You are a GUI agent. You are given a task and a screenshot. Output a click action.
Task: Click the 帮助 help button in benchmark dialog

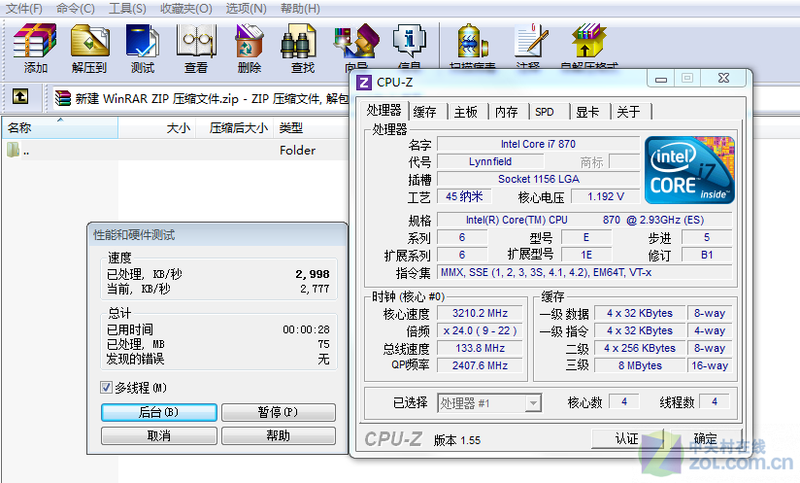tap(279, 436)
